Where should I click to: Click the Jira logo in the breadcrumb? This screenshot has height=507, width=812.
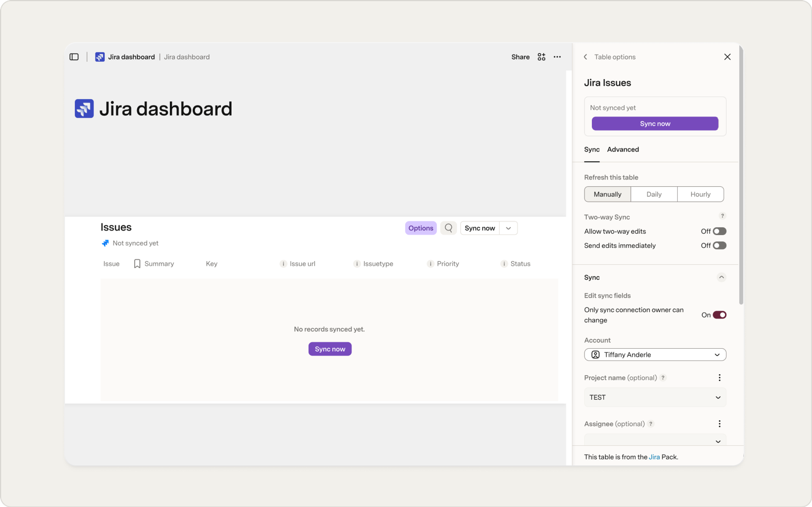pyautogui.click(x=100, y=57)
